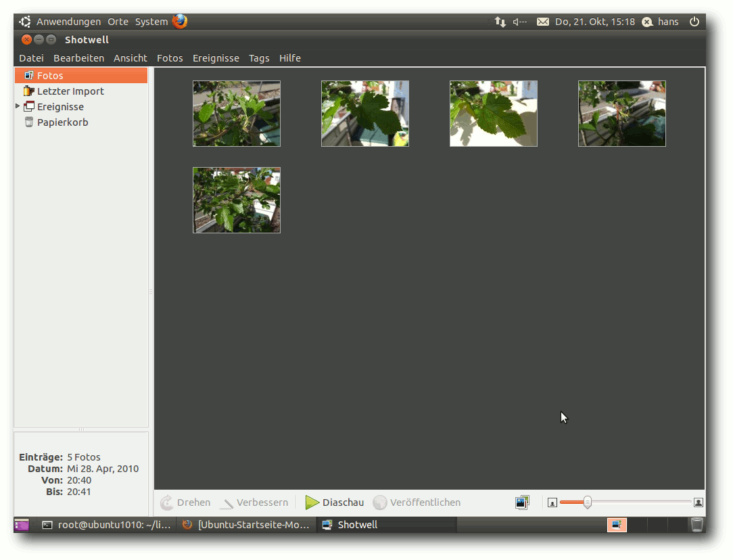The image size is (733, 560).
Task: Open the mail envelope indicator
Action: tap(543, 22)
